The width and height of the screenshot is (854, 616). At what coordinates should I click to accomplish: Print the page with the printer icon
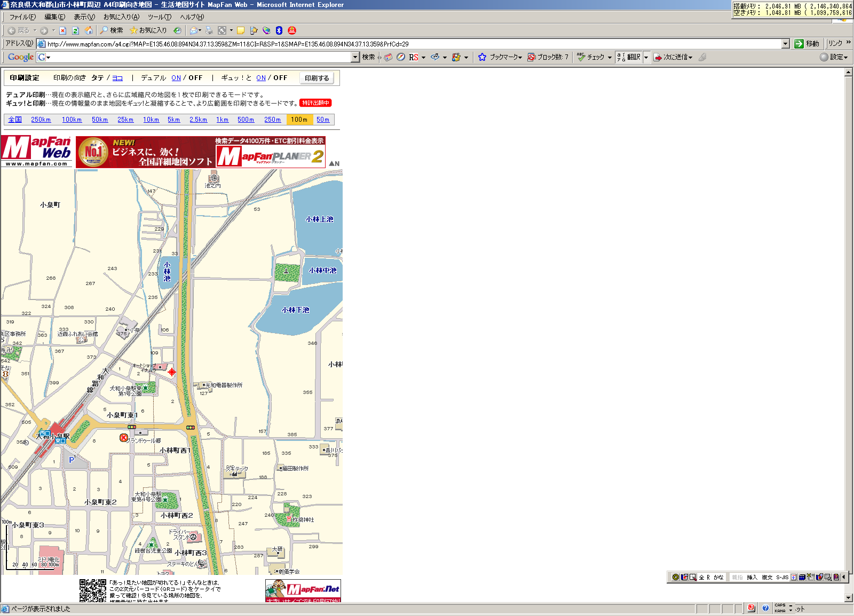pos(209,30)
